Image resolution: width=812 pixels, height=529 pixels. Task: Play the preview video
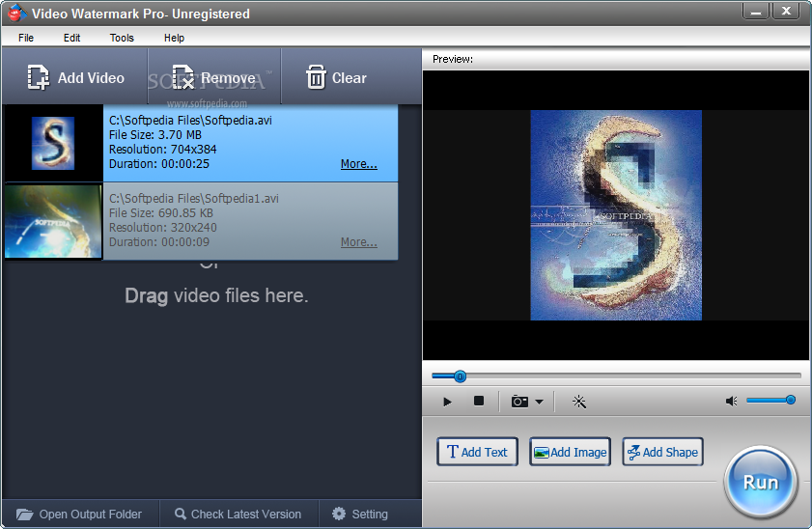point(447,402)
